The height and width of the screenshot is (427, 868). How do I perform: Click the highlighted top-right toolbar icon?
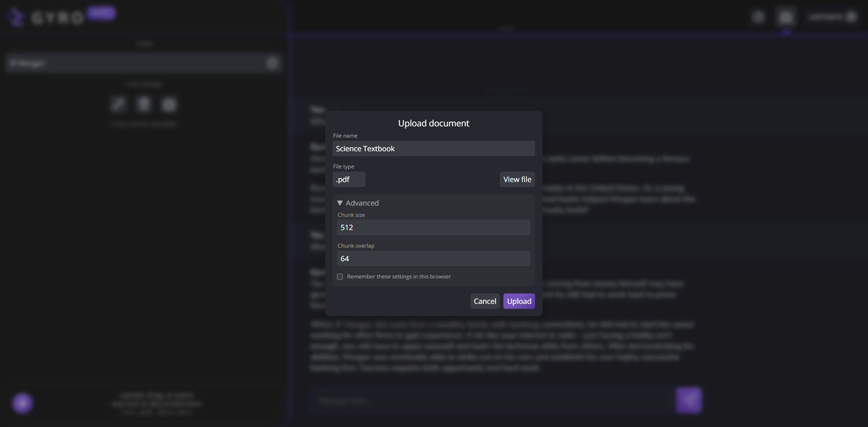786,17
